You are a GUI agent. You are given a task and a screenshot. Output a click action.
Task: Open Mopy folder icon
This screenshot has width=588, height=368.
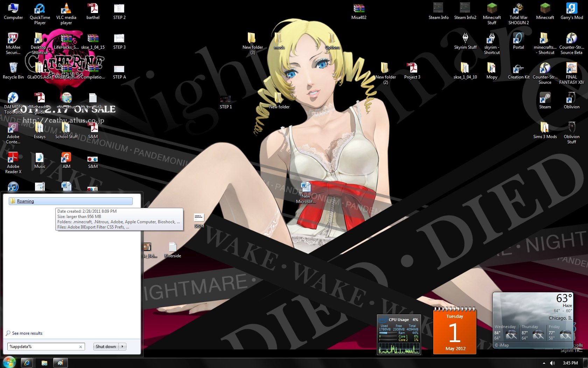click(492, 71)
